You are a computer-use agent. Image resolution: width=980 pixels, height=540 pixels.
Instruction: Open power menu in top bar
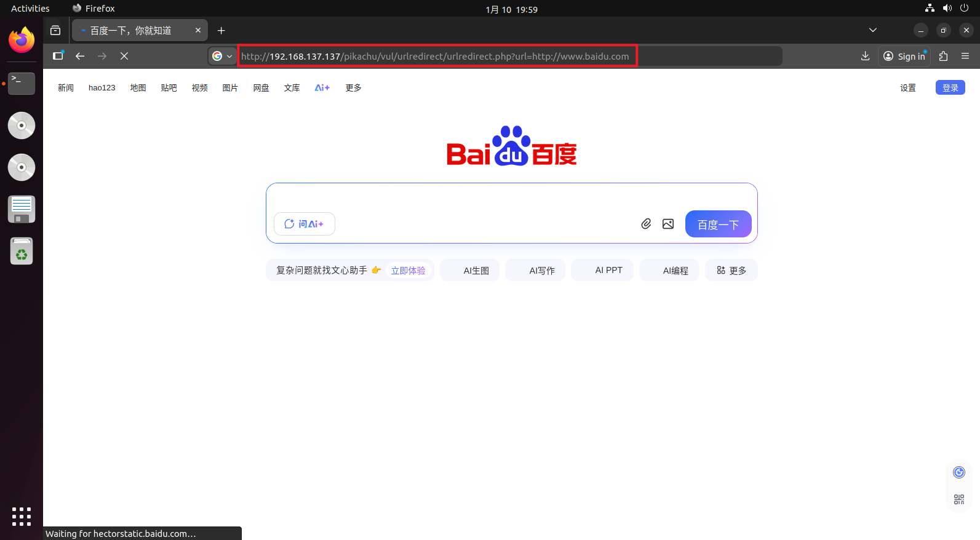(964, 8)
